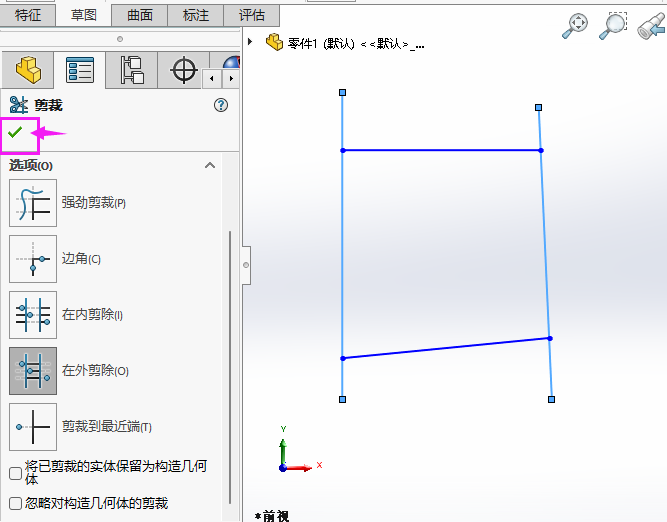667x522 pixels.
Task: Click the 强劲剪裁(P) label text
Action: pos(94,203)
